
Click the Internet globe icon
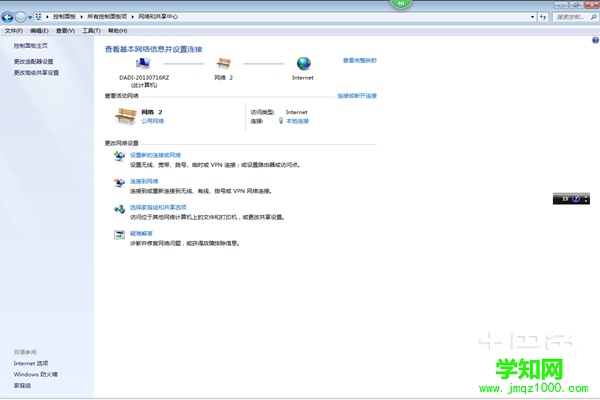tap(304, 64)
